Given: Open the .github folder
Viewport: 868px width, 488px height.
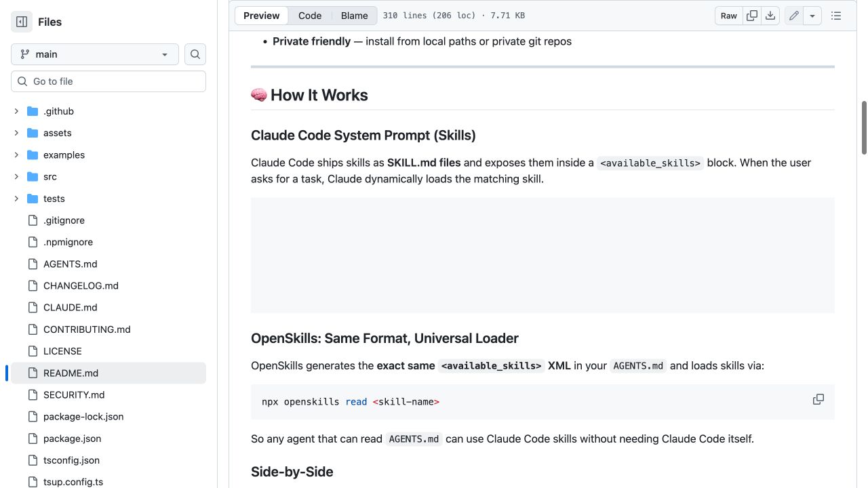Looking at the screenshot, I should [58, 111].
